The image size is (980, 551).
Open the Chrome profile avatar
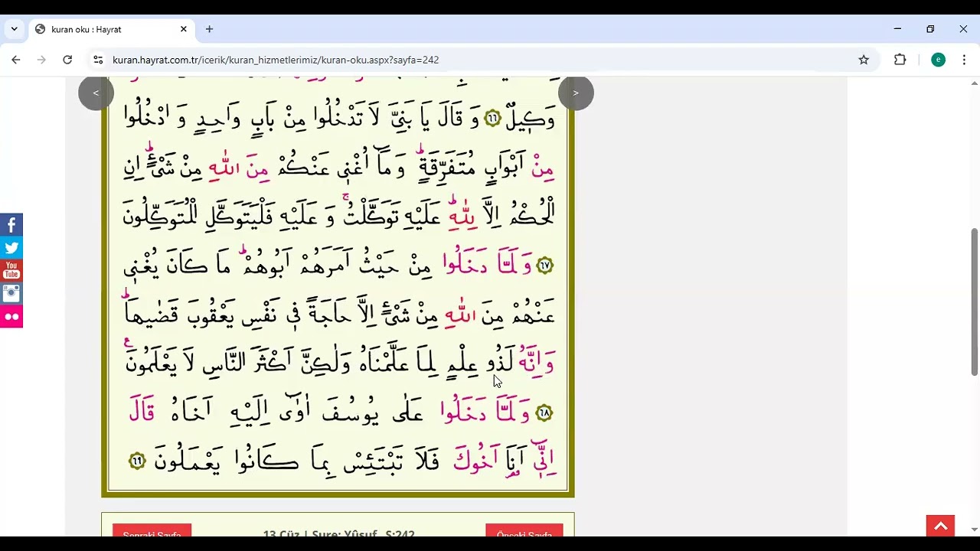tap(938, 60)
